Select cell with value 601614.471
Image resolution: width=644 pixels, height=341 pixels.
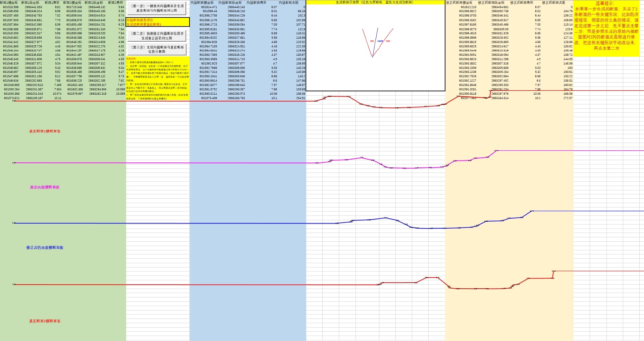[209, 7]
